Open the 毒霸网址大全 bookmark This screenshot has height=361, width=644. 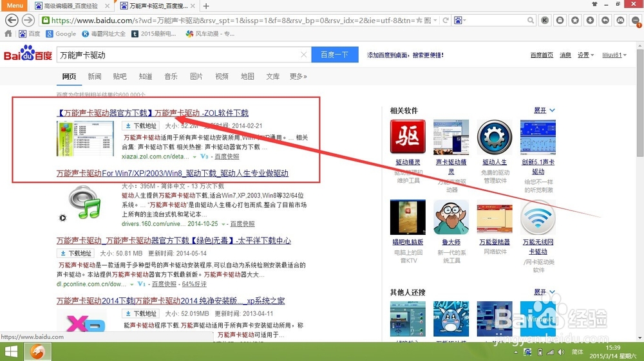[x=104, y=33]
